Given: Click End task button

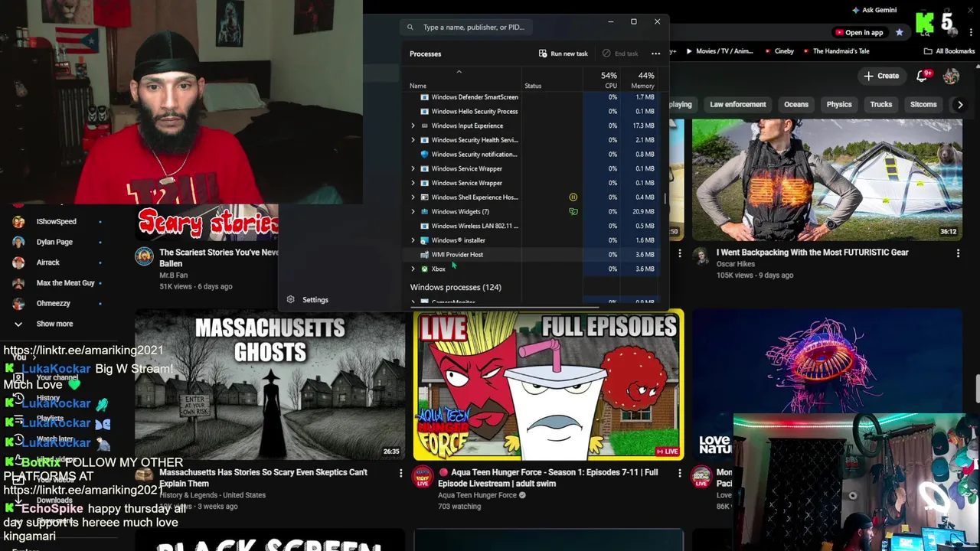Looking at the screenshot, I should [620, 54].
